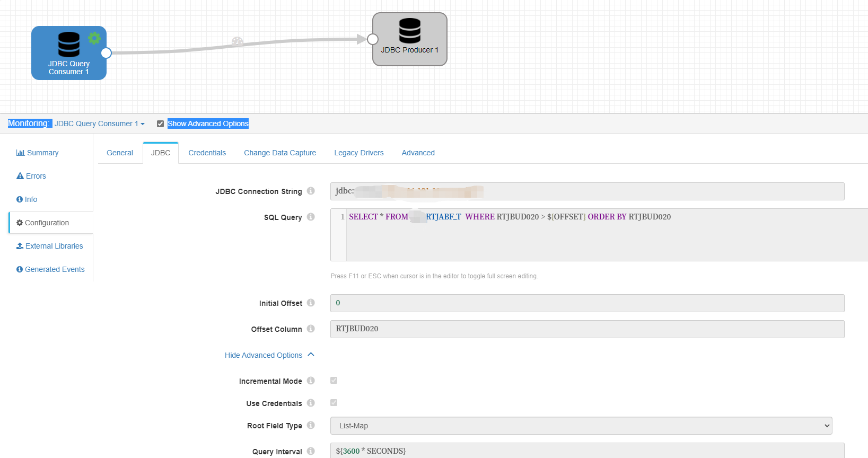Click the JDBC Connection String field
The height and width of the screenshot is (458, 868).
click(x=588, y=191)
